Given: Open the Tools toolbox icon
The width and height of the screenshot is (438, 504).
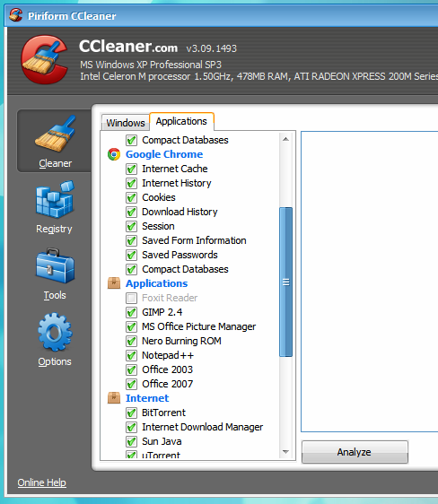Looking at the screenshot, I should pos(55,265).
